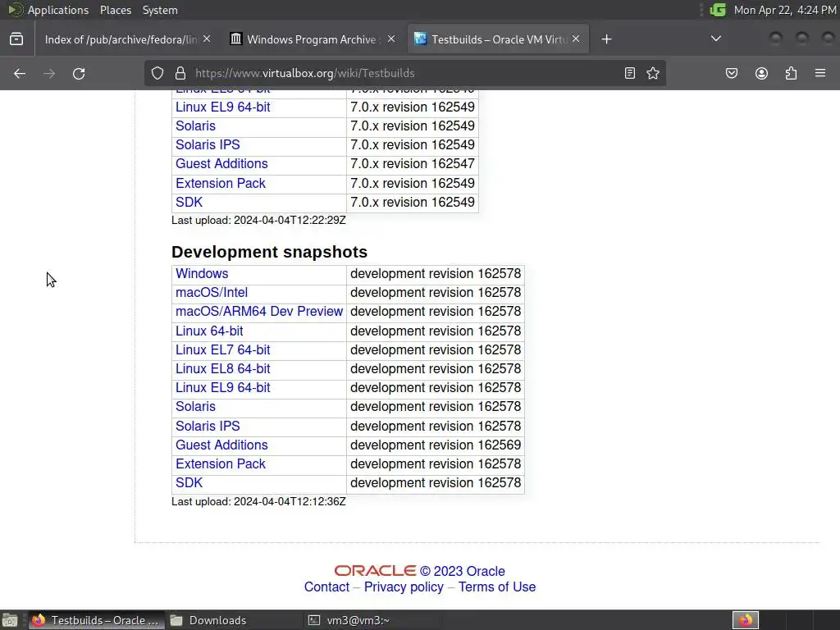This screenshot has height=630, width=840.
Task: Open the 7.0.x Extension Pack link
Action: 220,183
